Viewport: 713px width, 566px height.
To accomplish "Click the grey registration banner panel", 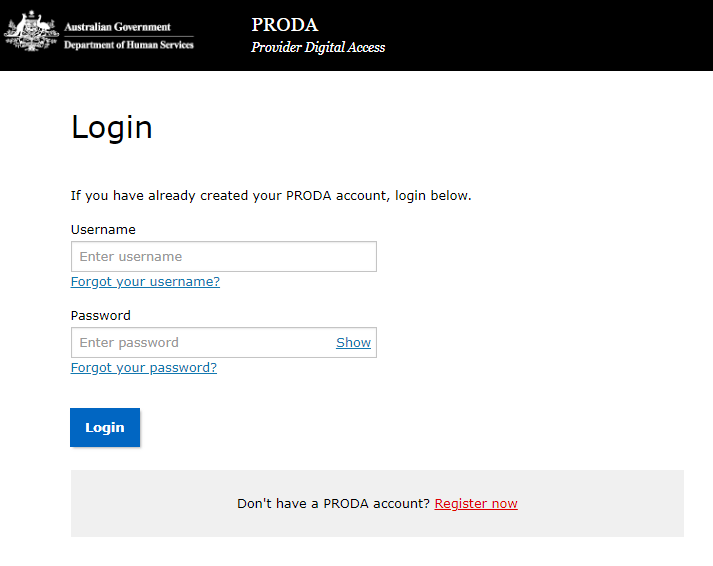I will coord(377,504).
